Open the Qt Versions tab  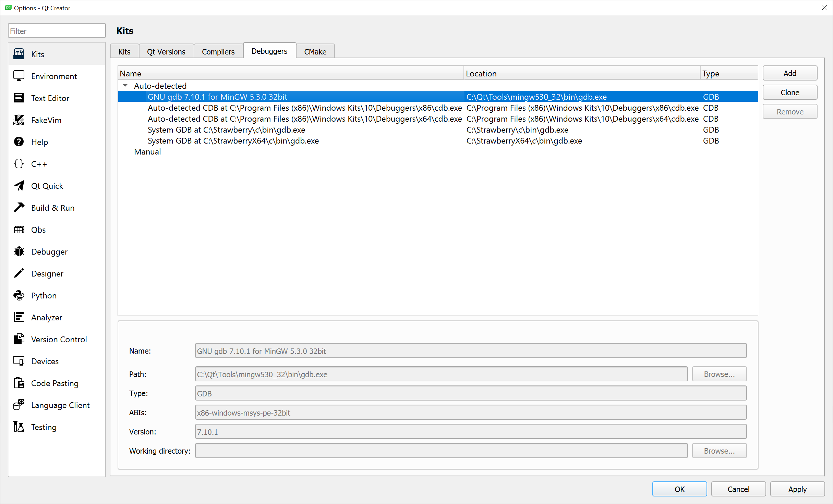pos(166,52)
